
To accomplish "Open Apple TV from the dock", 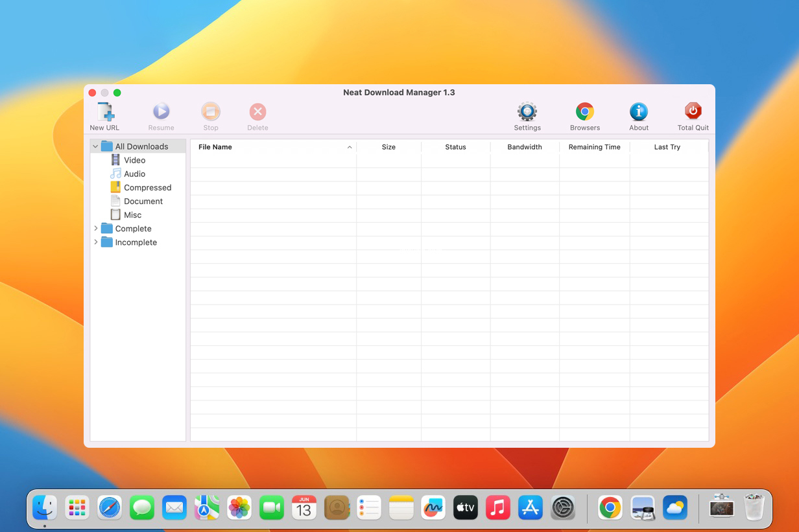I will (466, 507).
